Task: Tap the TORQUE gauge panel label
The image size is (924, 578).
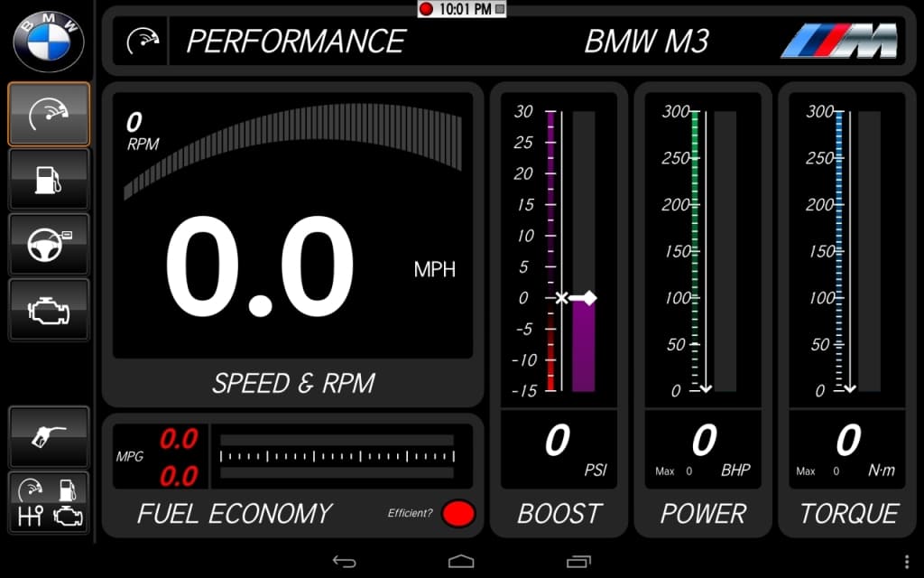Action: pyautogui.click(x=848, y=513)
